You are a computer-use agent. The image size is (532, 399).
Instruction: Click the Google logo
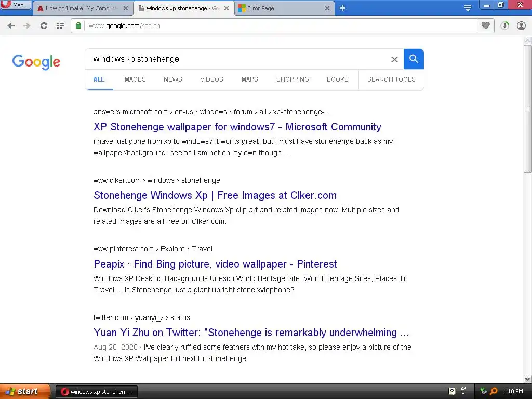(36, 62)
